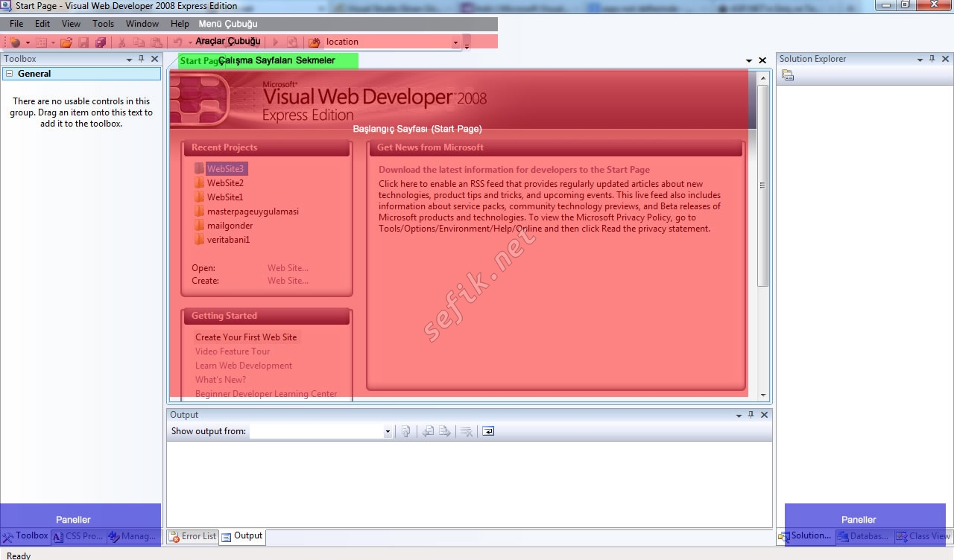Switch to the Class View bottom tab
954x560 pixels.
pyautogui.click(x=923, y=536)
